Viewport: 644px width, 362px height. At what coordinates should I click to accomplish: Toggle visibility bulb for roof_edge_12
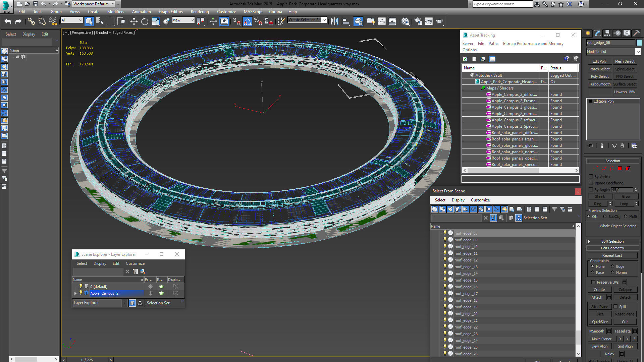[445, 260]
